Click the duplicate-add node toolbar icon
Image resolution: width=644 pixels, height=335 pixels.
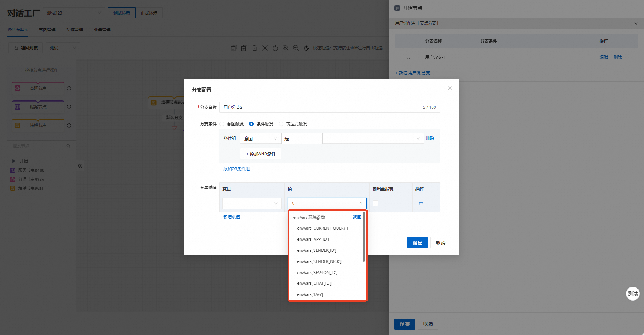pyautogui.click(x=244, y=48)
